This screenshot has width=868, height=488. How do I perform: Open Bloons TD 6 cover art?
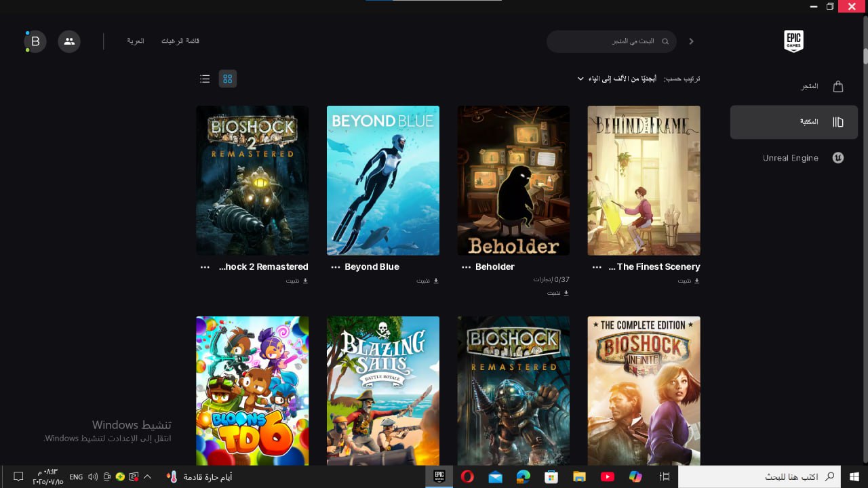pos(252,391)
